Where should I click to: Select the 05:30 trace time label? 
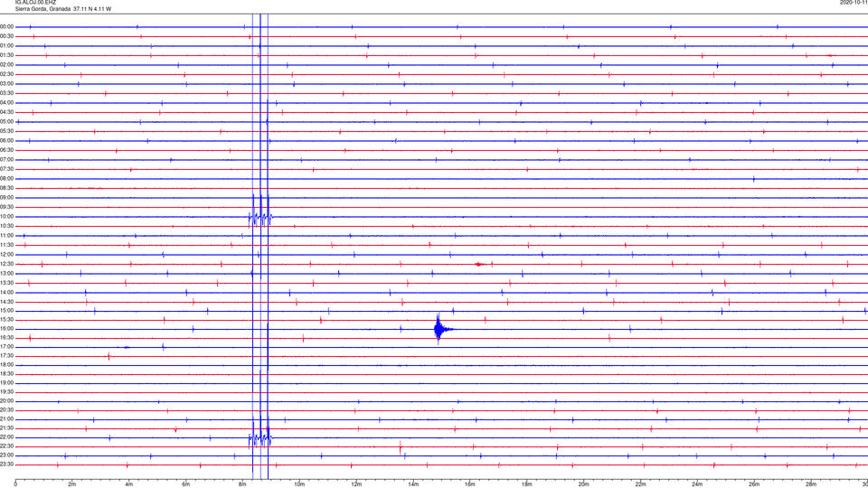pyautogui.click(x=6, y=131)
